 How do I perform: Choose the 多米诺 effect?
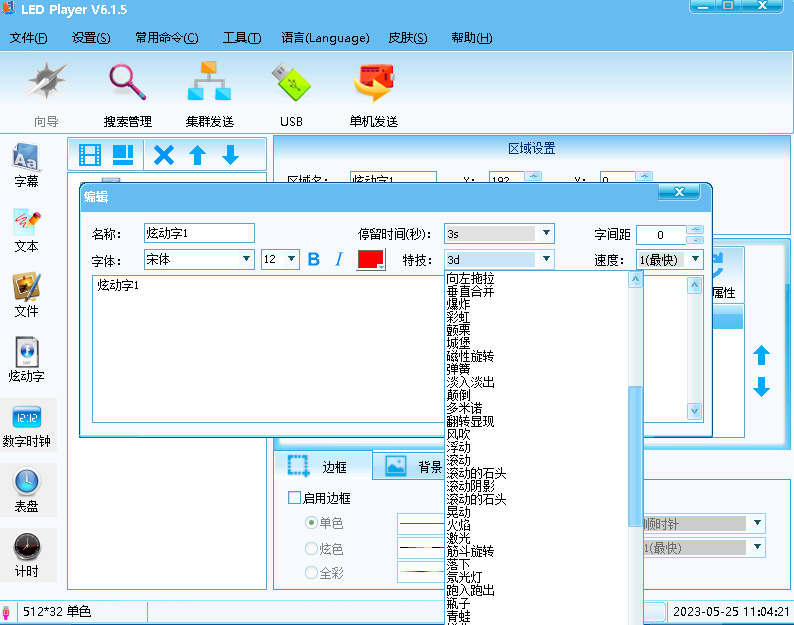point(464,408)
